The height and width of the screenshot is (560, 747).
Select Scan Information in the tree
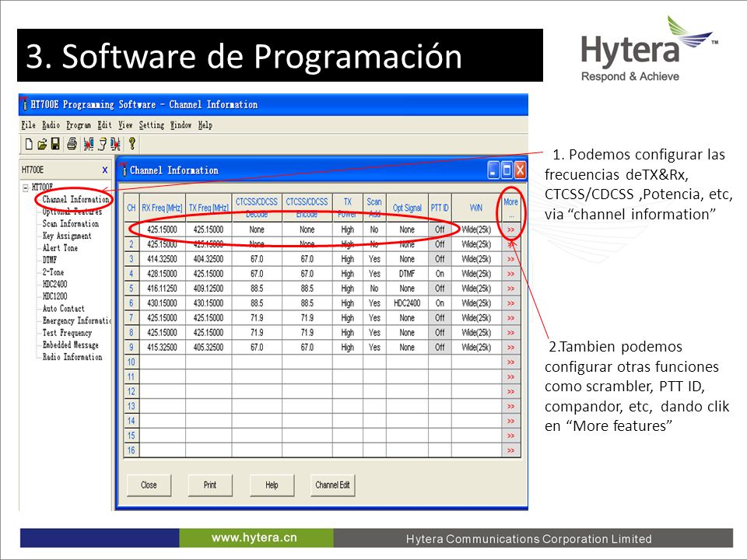71,224
